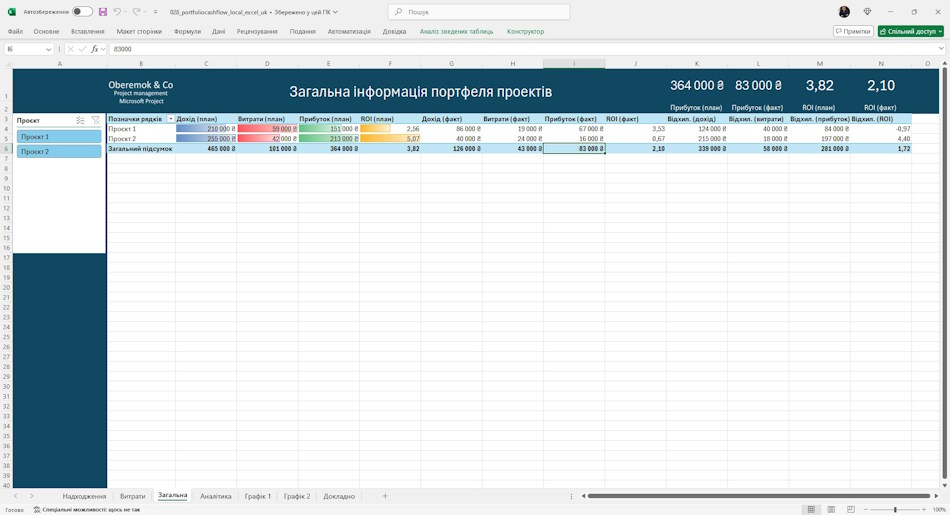The image size is (950, 515).
Task: Click row header 6
Action: point(6,148)
